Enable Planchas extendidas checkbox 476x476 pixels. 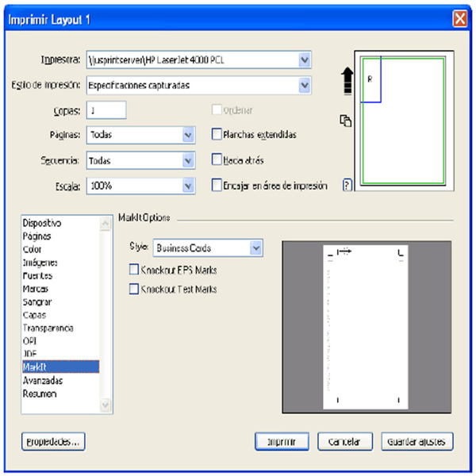tap(217, 134)
